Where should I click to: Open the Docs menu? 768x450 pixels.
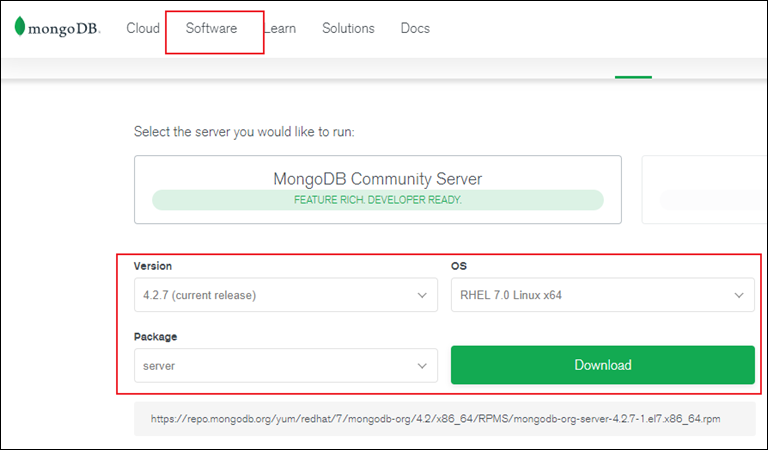pos(415,28)
